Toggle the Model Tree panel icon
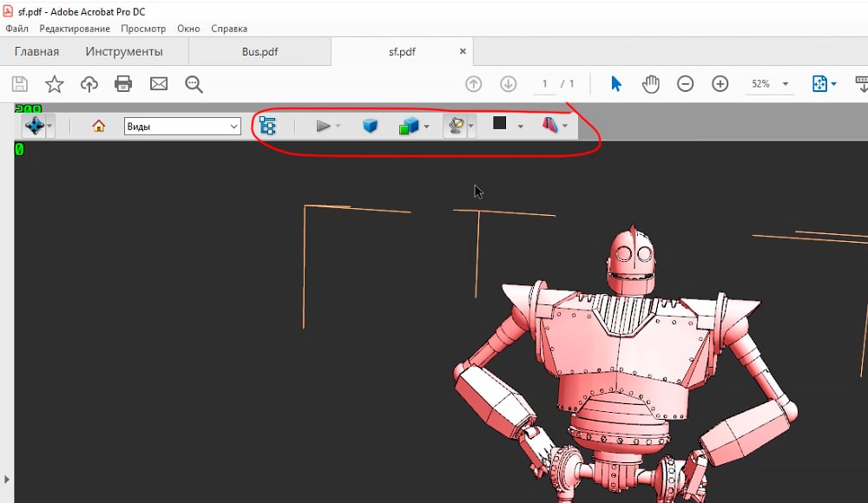The image size is (868, 503). 267,126
